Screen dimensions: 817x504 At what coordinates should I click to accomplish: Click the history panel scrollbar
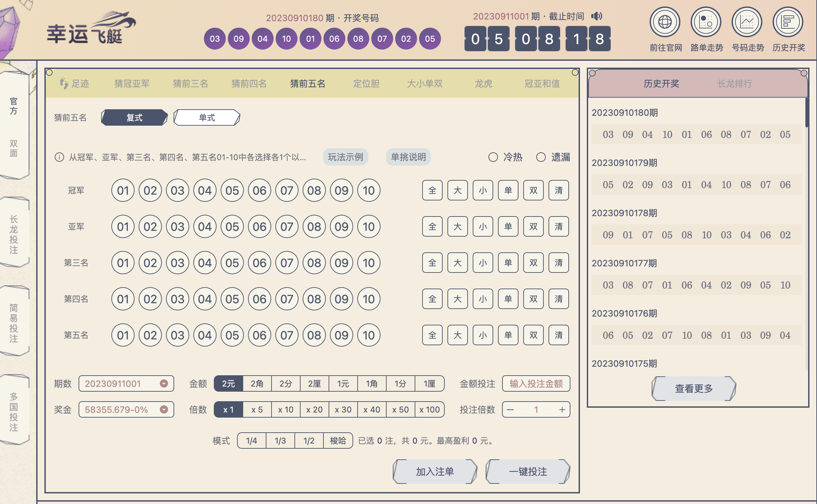pos(806,113)
